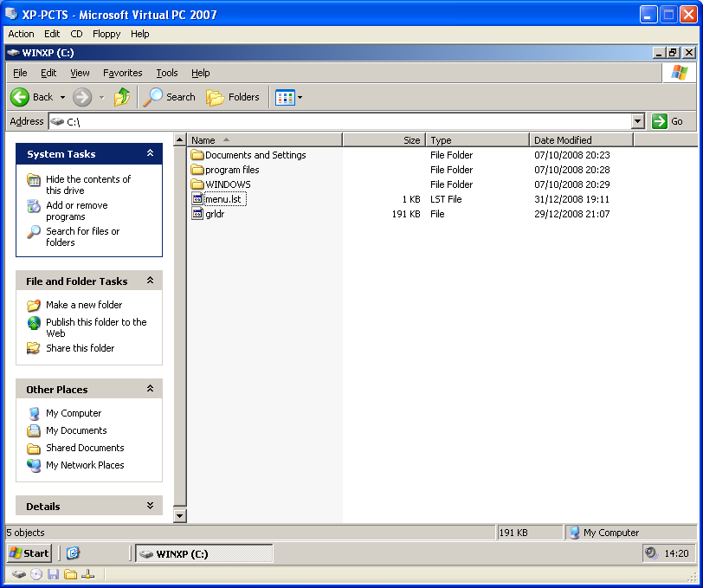The width and height of the screenshot is (703, 588).
Task: Click the Search for files icon
Action: tap(34, 232)
